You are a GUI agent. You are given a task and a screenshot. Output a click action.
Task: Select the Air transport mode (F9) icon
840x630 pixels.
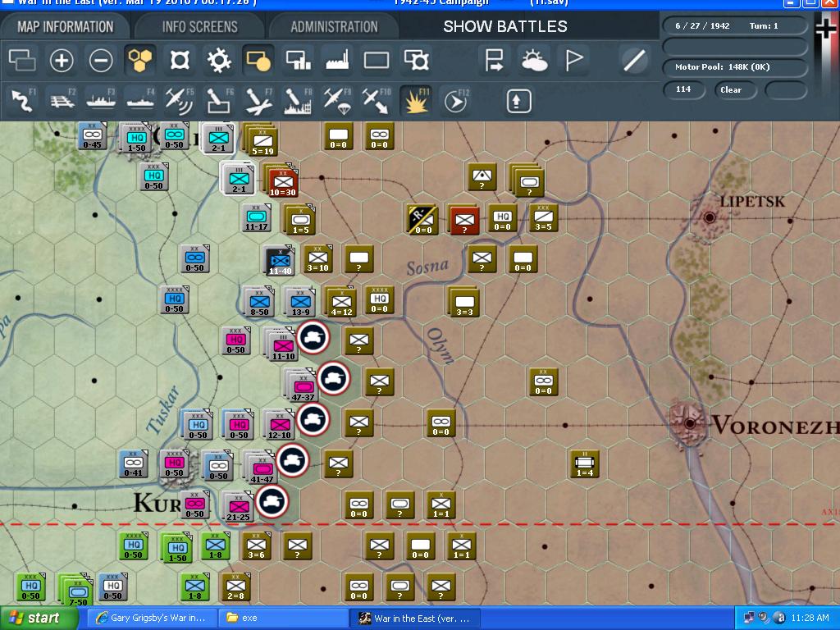click(x=337, y=101)
